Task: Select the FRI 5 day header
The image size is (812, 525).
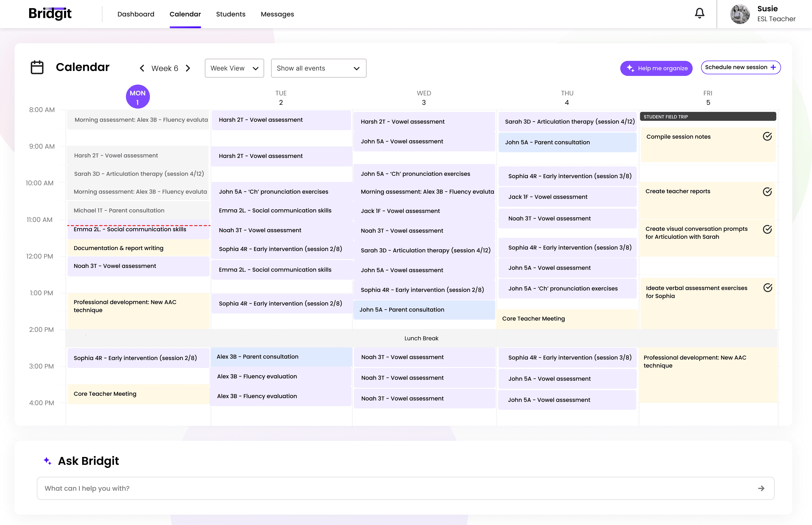Action: (708, 98)
